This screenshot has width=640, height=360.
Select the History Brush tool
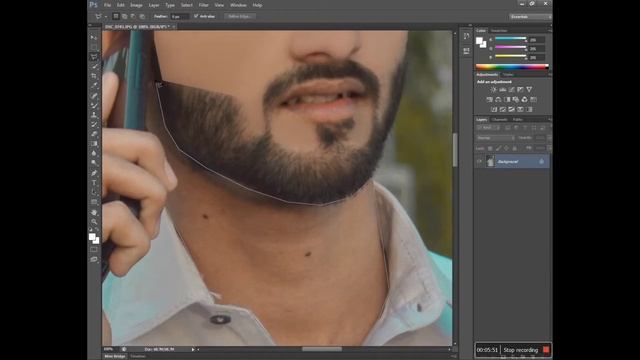(94, 124)
